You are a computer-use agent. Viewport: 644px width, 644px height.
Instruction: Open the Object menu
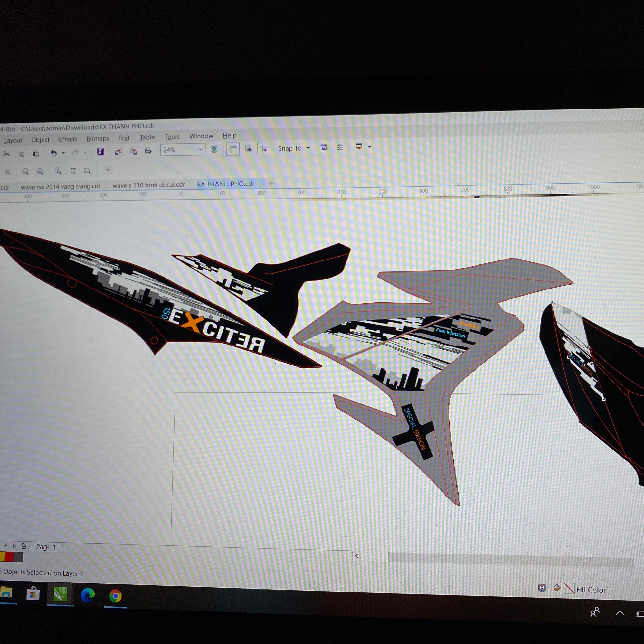point(40,140)
